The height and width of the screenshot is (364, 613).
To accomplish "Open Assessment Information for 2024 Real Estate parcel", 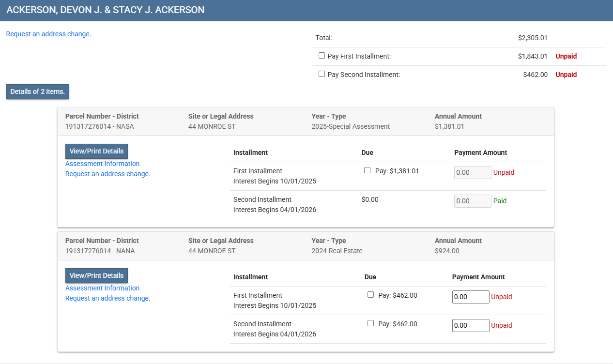I will (102, 288).
